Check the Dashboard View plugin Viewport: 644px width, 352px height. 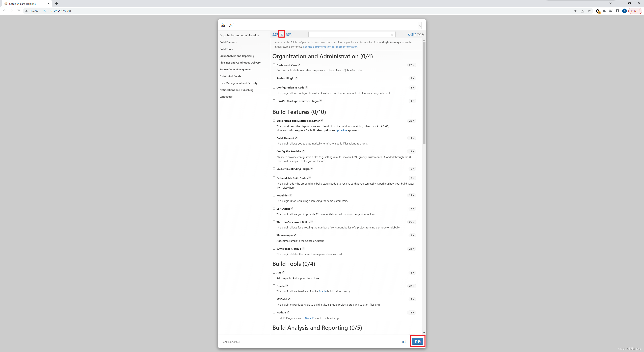tap(274, 65)
